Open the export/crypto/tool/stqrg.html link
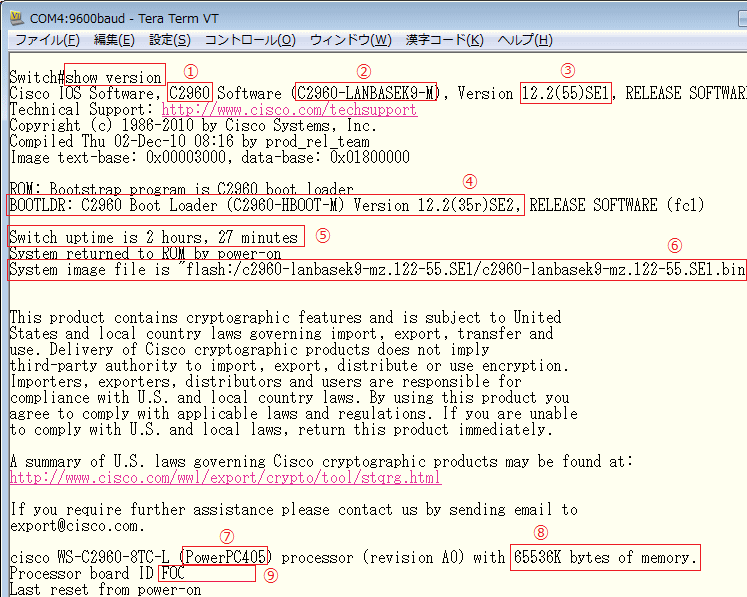Screen dimensions: 747x597 (225, 477)
